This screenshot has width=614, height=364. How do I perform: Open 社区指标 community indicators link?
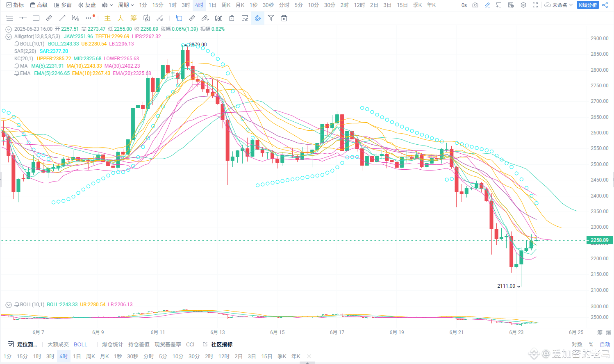[x=218, y=344]
